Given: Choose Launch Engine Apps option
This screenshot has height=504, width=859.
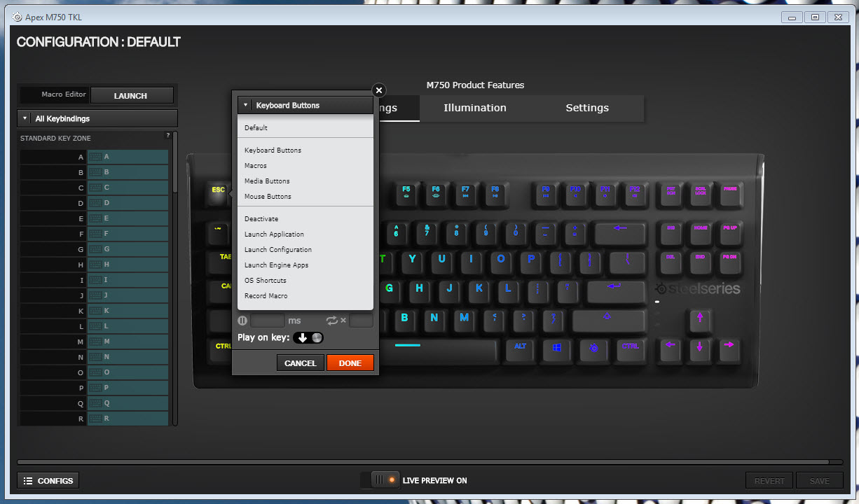Looking at the screenshot, I should point(276,265).
